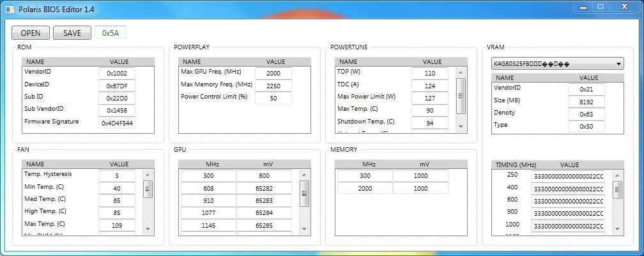Image resolution: width=644 pixels, height=256 pixels.
Task: Edit the Firmware Signature value field
Action: [x=117, y=123]
